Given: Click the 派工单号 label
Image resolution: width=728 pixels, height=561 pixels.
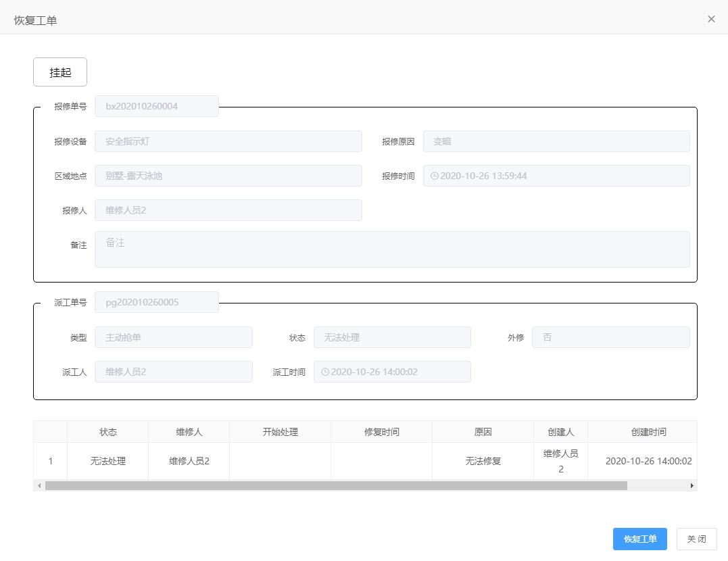Looking at the screenshot, I should 70,302.
